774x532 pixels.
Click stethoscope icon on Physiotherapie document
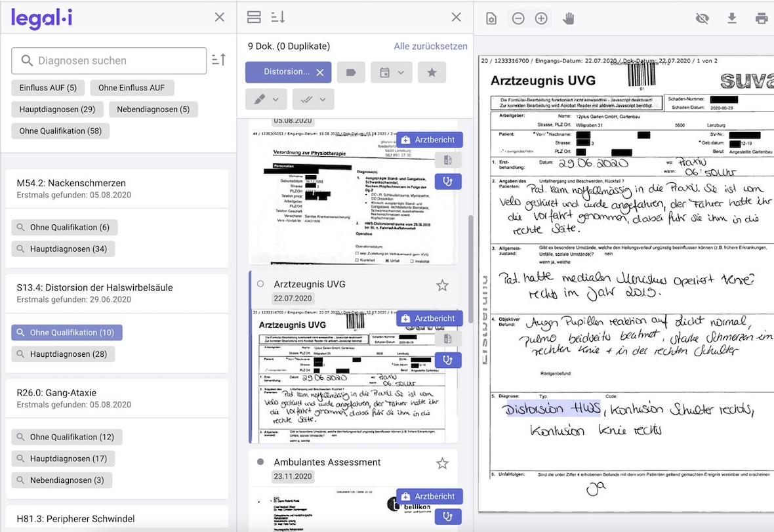448,182
